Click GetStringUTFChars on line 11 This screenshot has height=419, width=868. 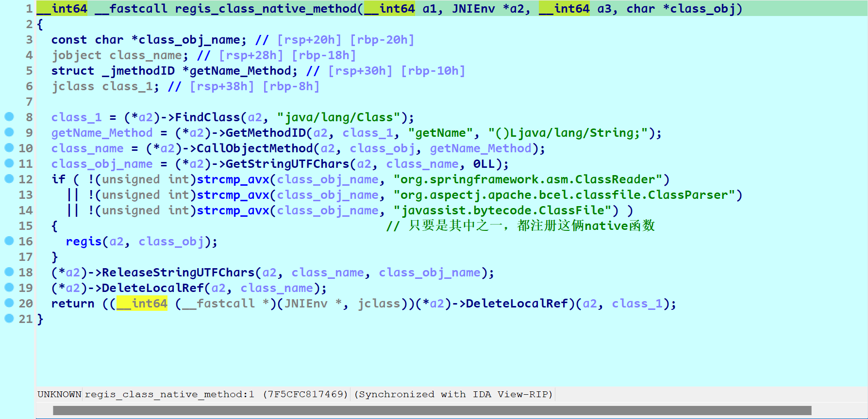287,164
